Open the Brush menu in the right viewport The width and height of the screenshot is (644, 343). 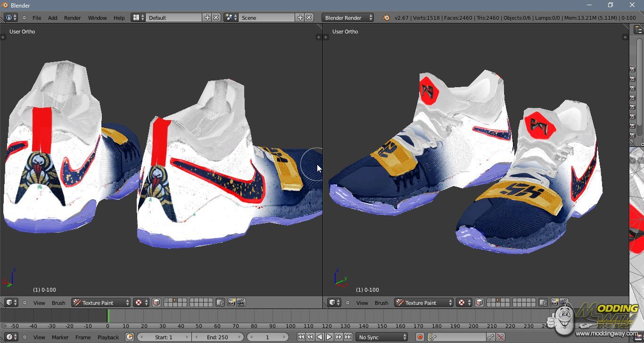[381, 302]
